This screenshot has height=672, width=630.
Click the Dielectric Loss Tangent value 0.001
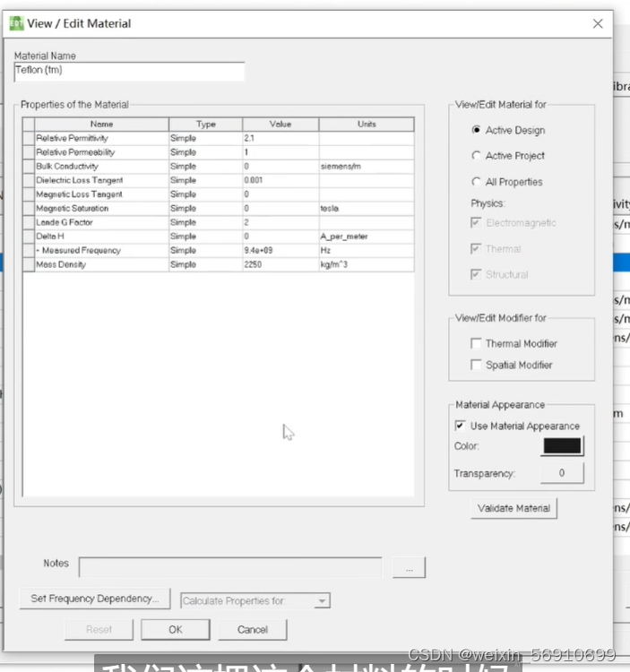click(x=280, y=180)
